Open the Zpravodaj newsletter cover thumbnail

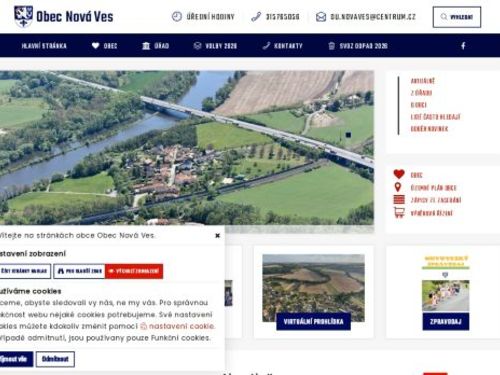pos(446,284)
